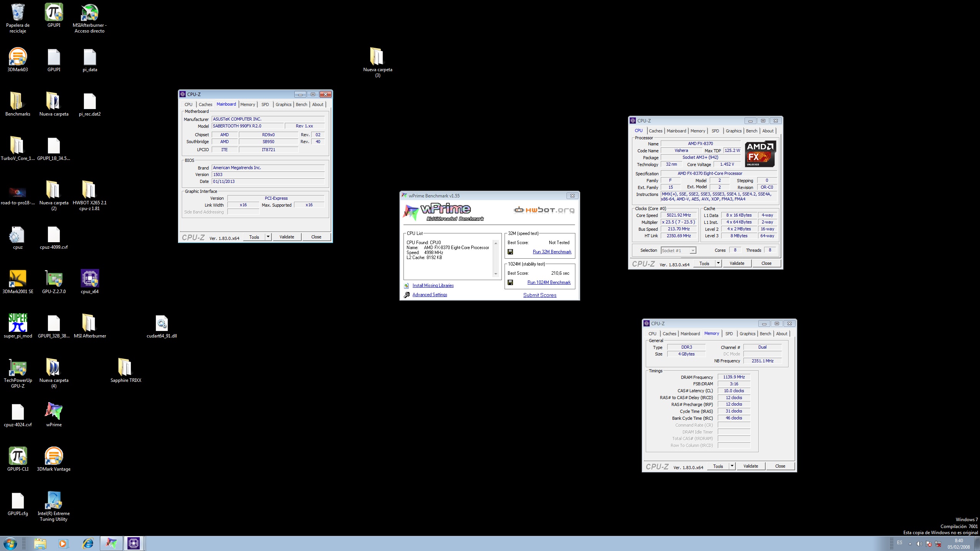Screen dimensions: 980x551
Task: Select the pi_data file icon
Action: 90,57
